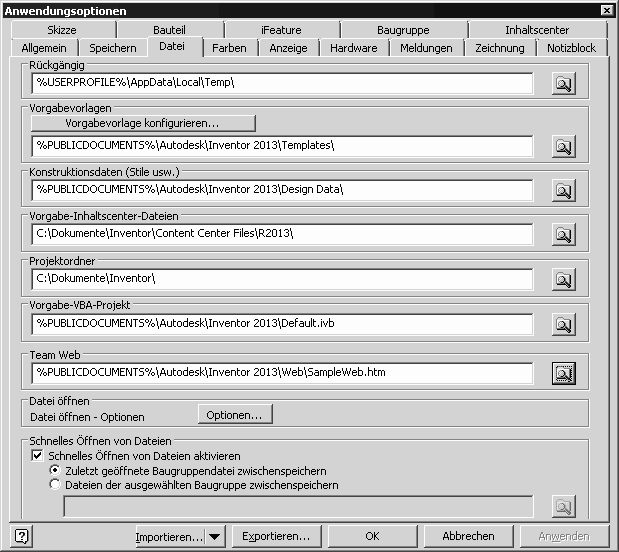Open help via question mark icon

tap(23, 536)
